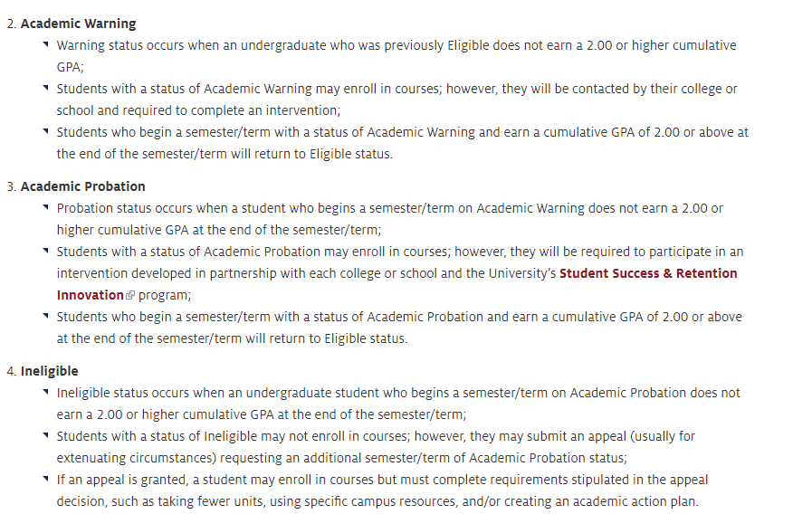Screen dimensions: 812x514
Task: Click bullet arrow beside "Warning status occurs"
Action: [x=46, y=44]
